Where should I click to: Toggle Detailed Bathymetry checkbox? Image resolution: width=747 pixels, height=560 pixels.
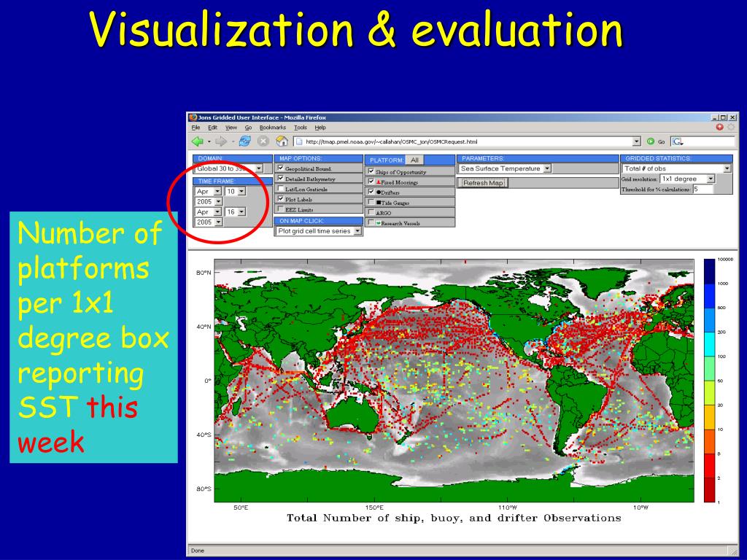point(281,178)
